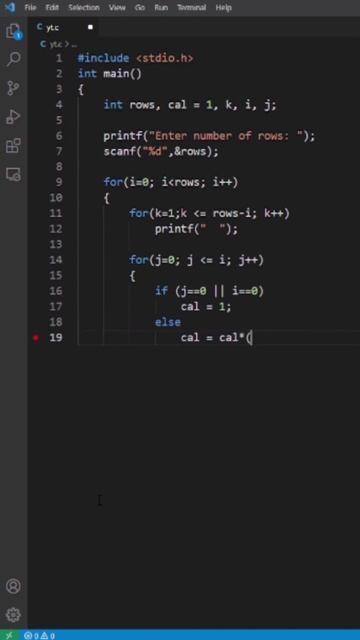Click on '#include' in line 1
Screen dimensions: 360x640
coord(103,58)
